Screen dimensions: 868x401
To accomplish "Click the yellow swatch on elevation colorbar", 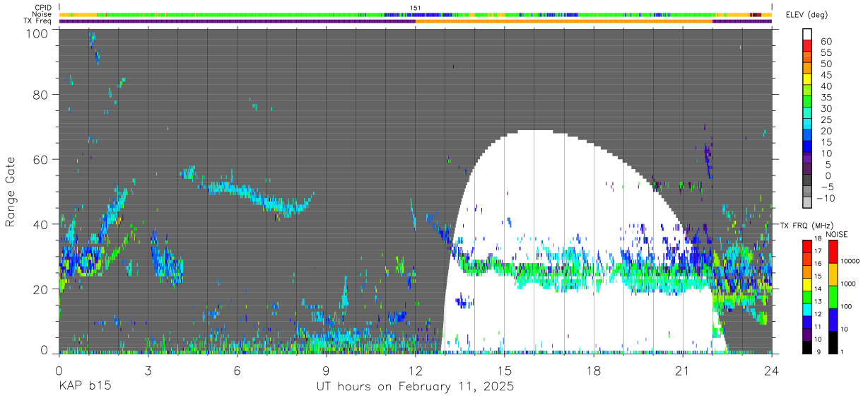I will tap(807, 79).
